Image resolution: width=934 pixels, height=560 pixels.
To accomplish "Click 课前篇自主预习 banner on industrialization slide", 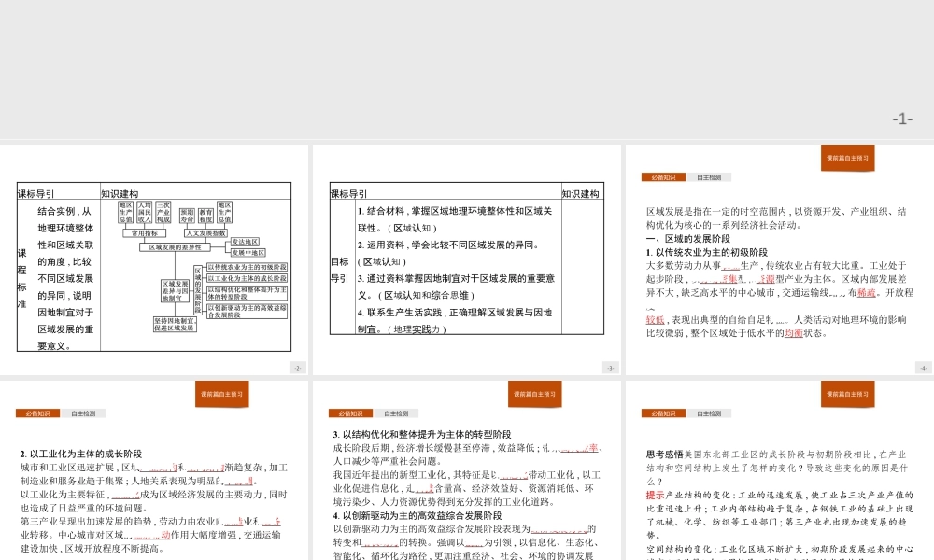I will click(221, 394).
